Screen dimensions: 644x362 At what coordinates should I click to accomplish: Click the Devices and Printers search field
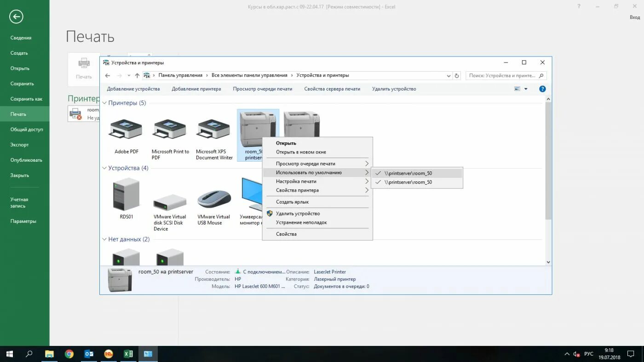click(506, 75)
